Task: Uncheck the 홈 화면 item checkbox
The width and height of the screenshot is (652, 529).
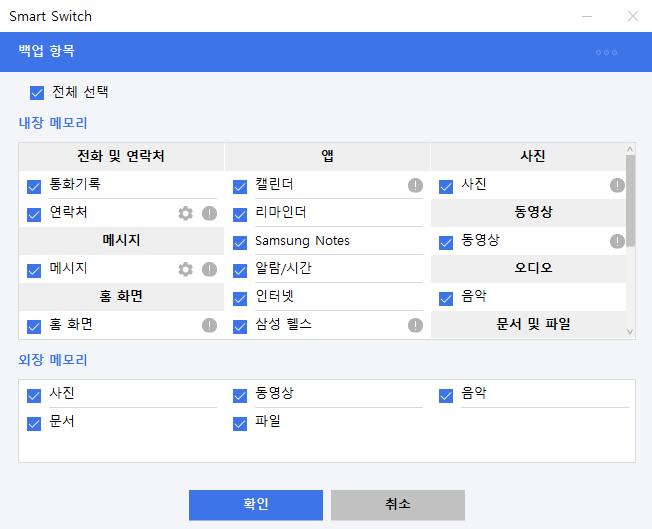Action: click(x=34, y=326)
